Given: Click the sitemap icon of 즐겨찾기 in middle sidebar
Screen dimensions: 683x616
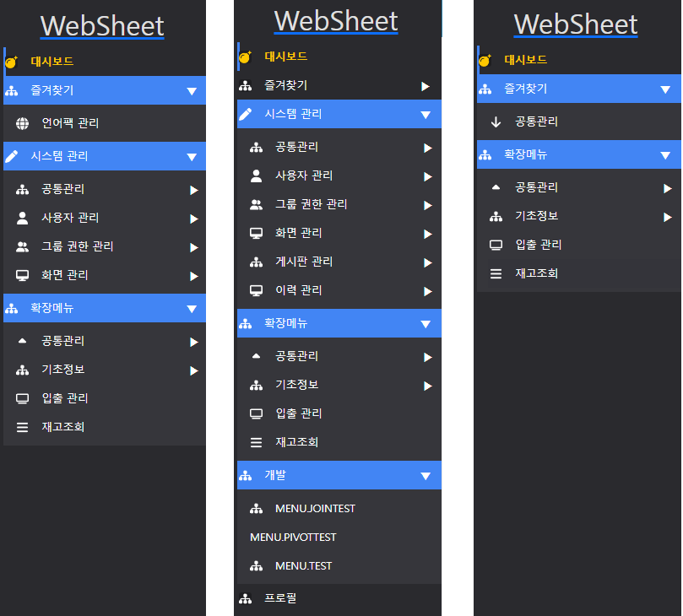Looking at the screenshot, I should tap(245, 86).
